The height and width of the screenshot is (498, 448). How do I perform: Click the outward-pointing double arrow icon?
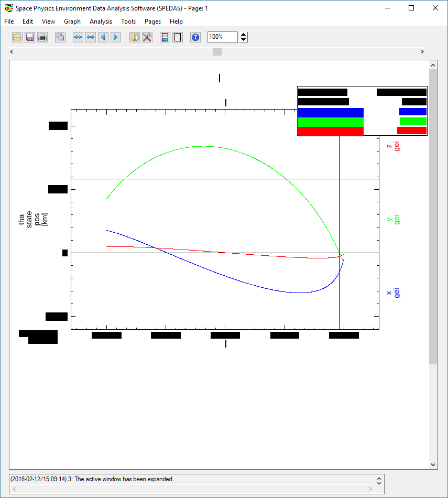click(91, 37)
